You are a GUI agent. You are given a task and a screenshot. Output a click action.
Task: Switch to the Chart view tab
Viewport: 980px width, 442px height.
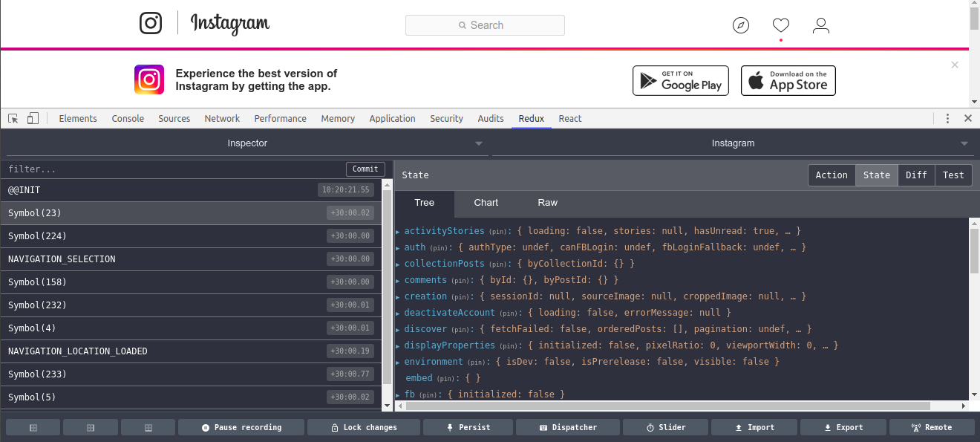(486, 203)
